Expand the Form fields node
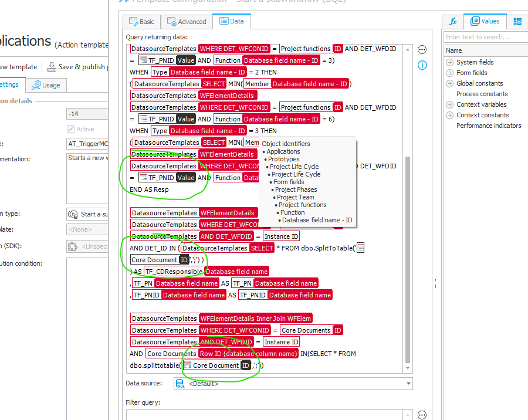Screen dimensions: 528x420 coord(450,73)
